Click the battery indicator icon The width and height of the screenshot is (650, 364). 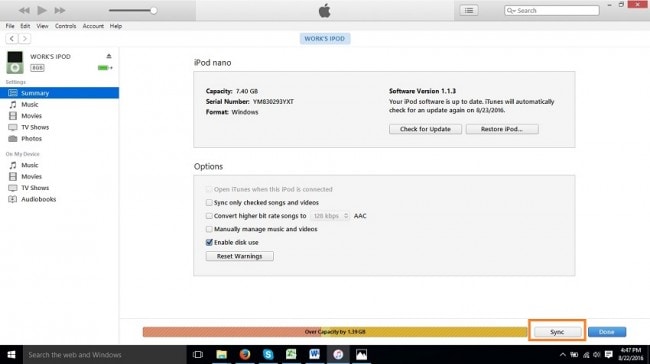[x=105, y=68]
